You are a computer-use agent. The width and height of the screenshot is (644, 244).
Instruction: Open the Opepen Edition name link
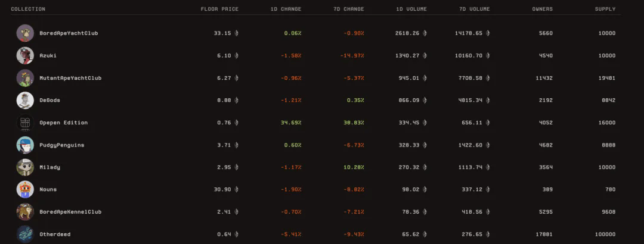63,123
